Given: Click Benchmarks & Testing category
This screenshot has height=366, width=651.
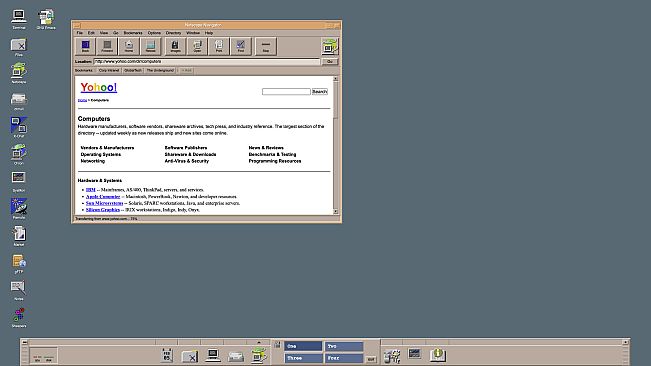Looking at the screenshot, I should coord(272,154).
